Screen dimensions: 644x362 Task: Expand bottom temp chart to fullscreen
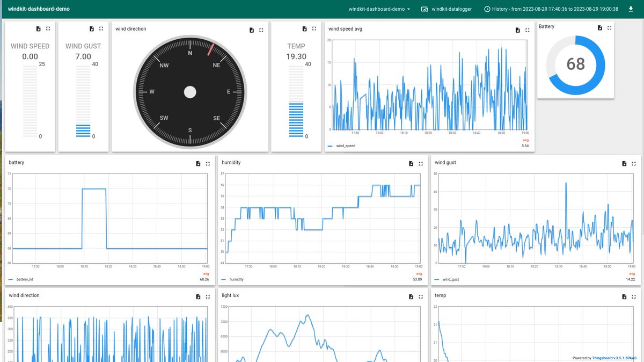point(634,296)
